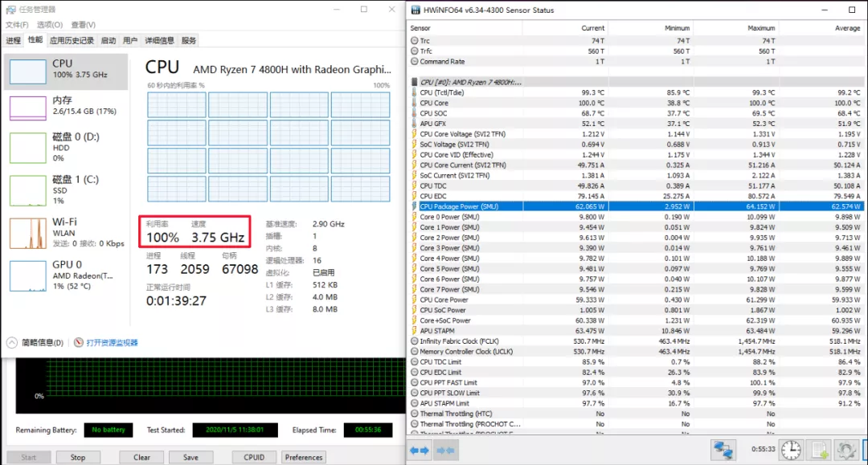Click the CPU (Tctl/Tdie) thermometer icon
This screenshot has width=868, height=465.
tap(414, 92)
